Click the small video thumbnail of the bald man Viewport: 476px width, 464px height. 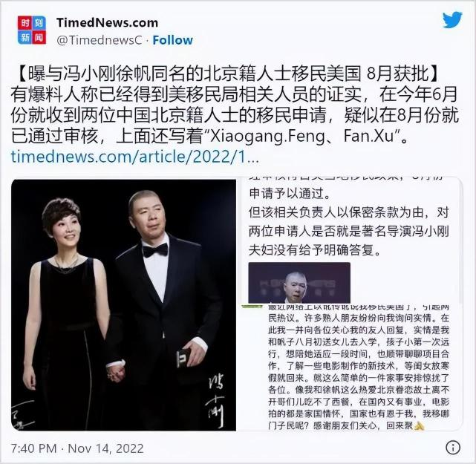click(x=299, y=283)
